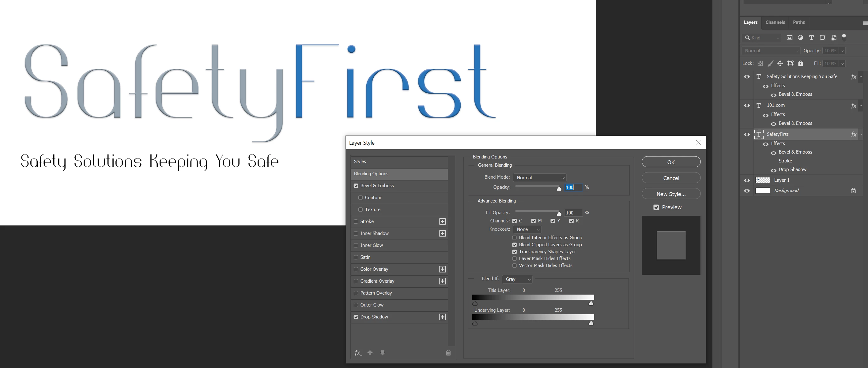Screen dimensions: 868x368
Task: Click the Layers panel menu icon
Action: coord(865,23)
